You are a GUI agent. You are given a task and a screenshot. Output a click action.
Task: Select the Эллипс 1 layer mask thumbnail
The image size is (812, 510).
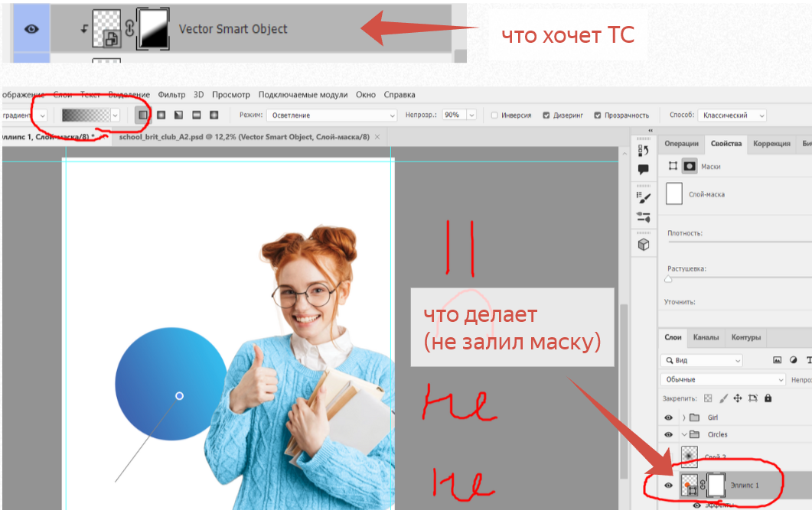point(716,486)
